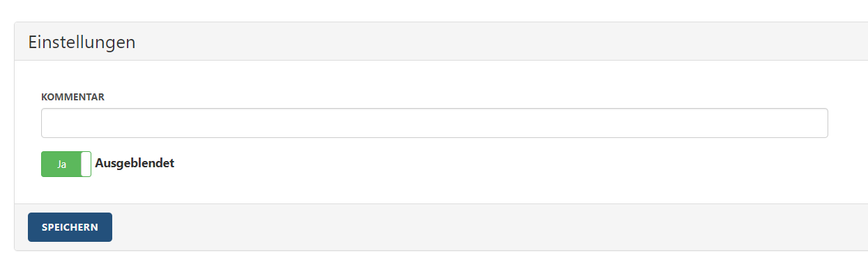
Task: Click the white handle of the Ja switch
Action: pos(86,164)
